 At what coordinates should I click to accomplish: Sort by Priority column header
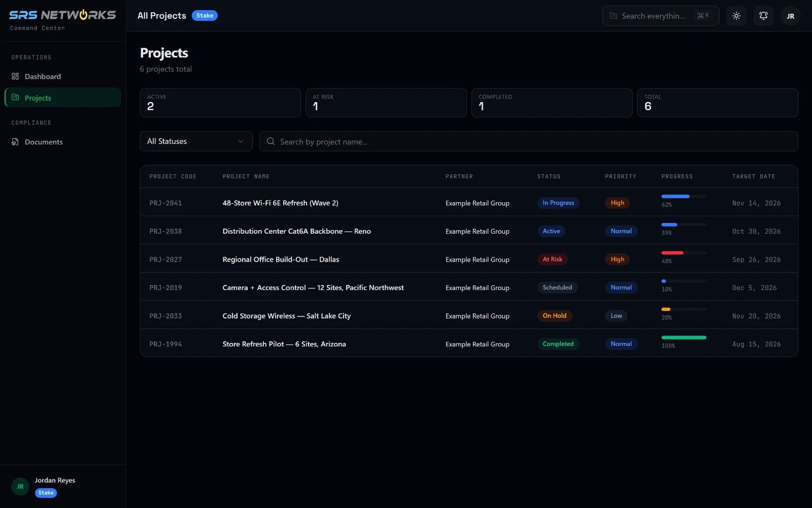620,176
